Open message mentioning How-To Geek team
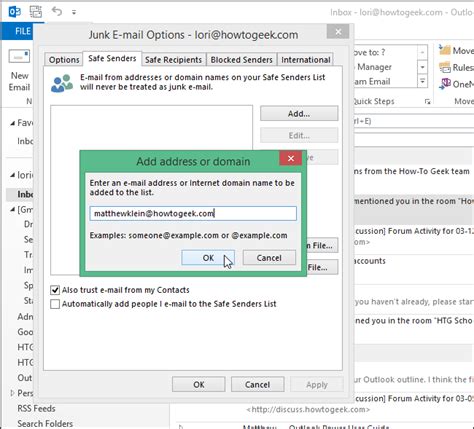474x429 pixels. coord(412,171)
